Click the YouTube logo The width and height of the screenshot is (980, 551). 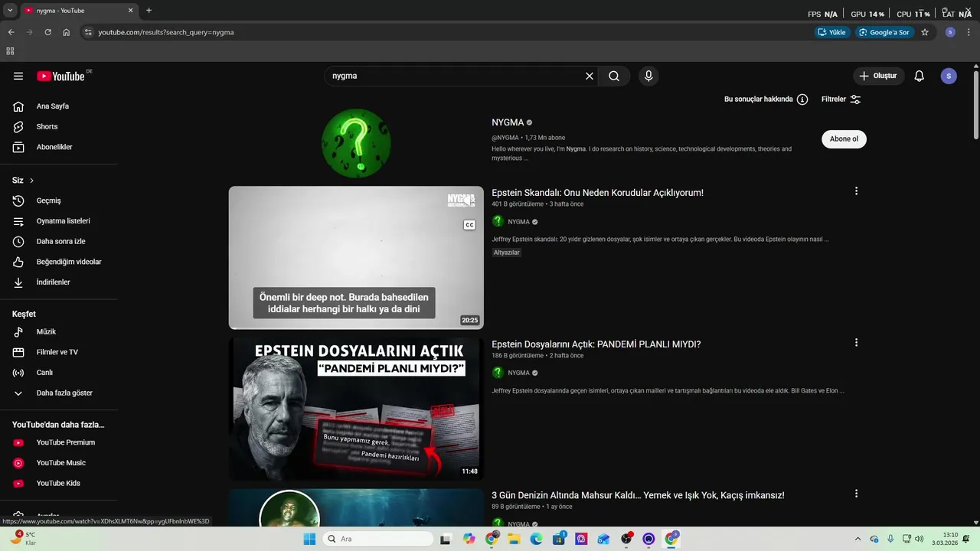click(x=60, y=76)
